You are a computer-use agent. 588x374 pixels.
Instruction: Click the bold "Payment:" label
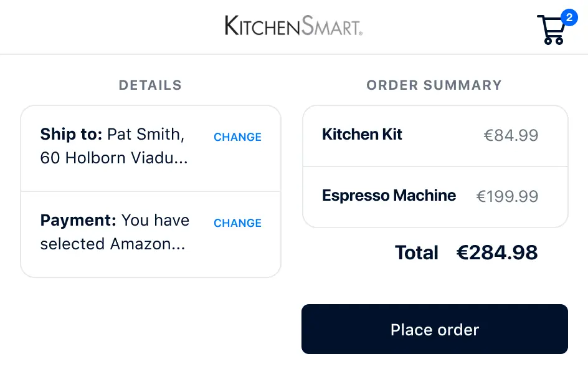(x=78, y=220)
